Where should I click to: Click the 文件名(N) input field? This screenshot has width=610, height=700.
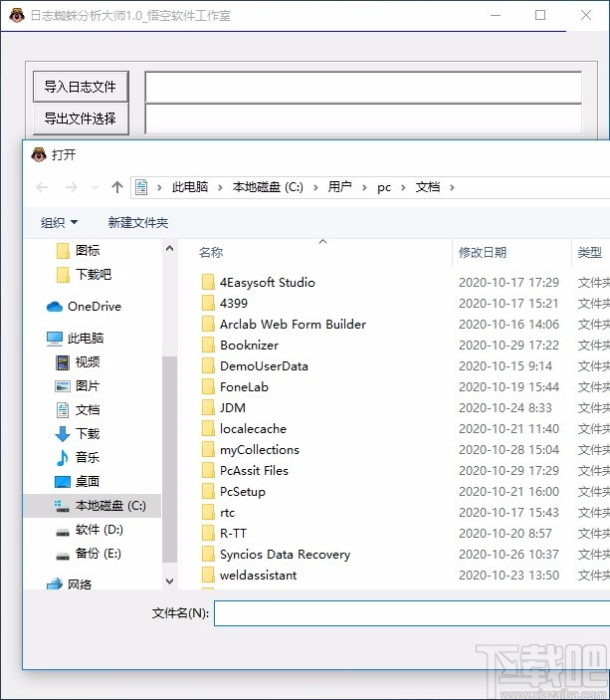412,613
